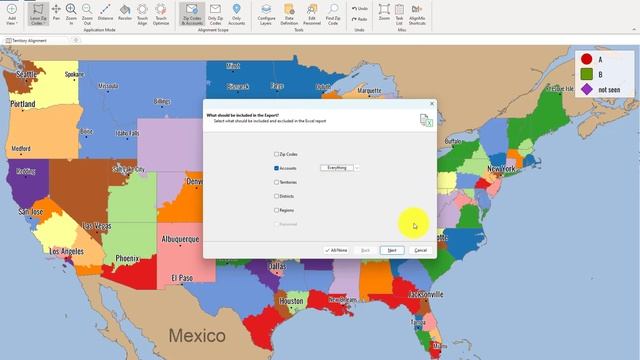This screenshot has width=640, height=360.
Task: Click the Medford label on the map
Action: pyautogui.click(x=21, y=149)
